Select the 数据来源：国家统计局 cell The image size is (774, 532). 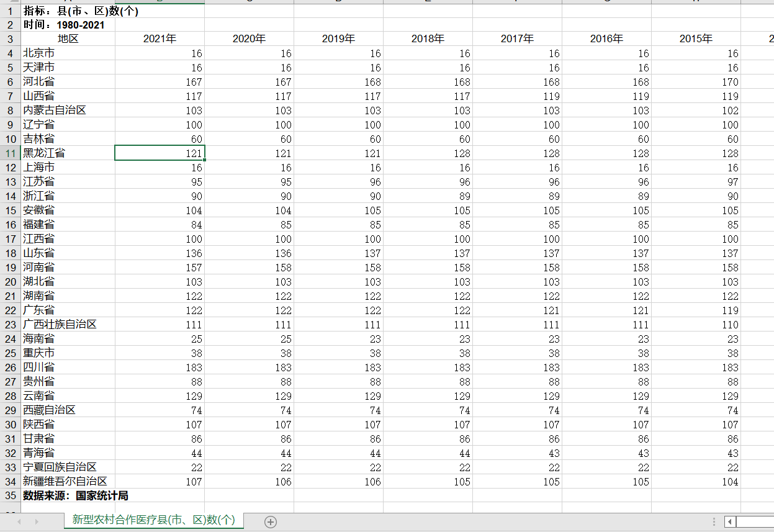click(x=76, y=495)
